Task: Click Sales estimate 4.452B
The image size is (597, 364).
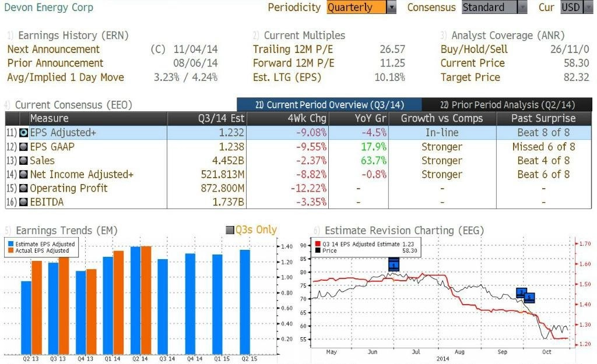Action: pyautogui.click(x=228, y=161)
